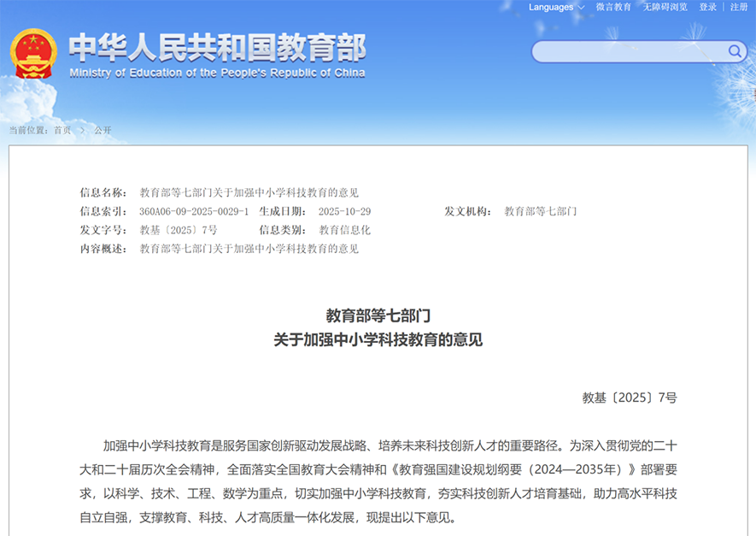This screenshot has width=756, height=536.
Task: Open the 微言教育 link
Action: [613, 7]
